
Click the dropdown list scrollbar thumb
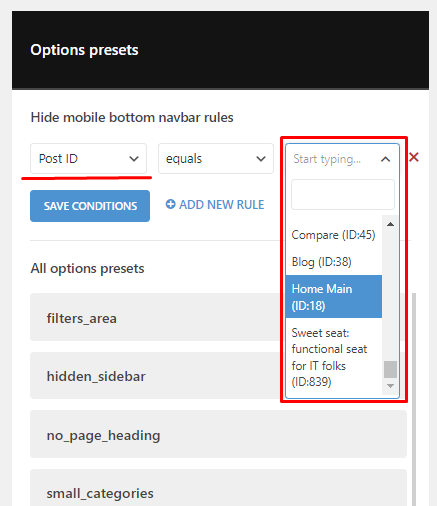[x=390, y=369]
